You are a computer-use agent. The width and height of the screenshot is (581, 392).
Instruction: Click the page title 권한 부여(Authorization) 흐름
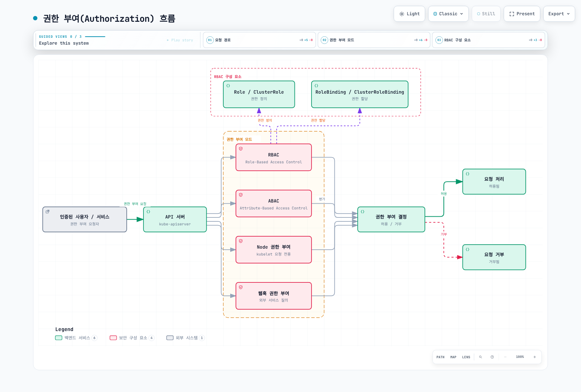109,19
